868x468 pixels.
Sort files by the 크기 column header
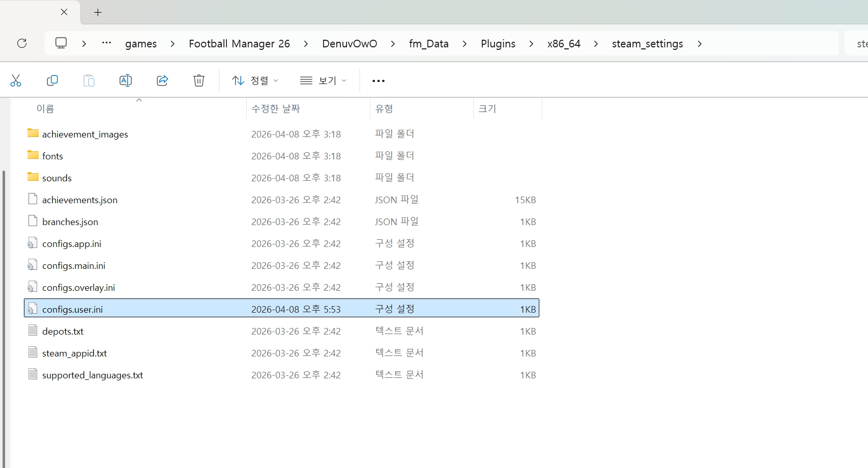pos(487,108)
